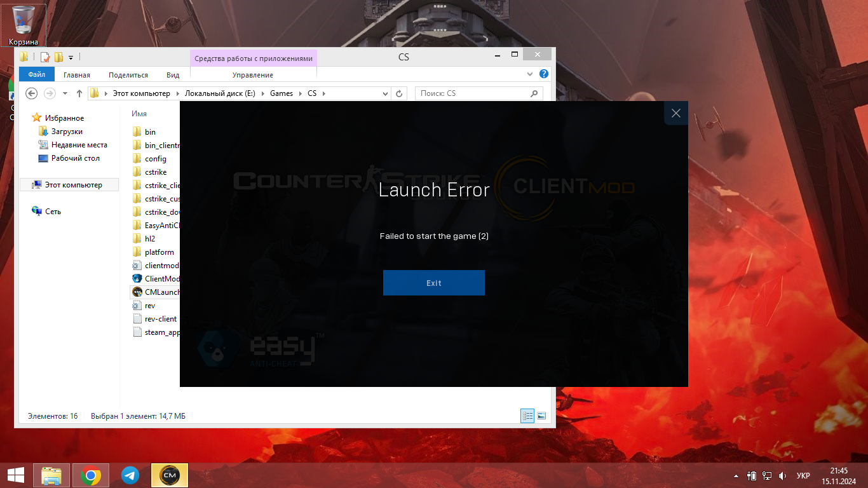The height and width of the screenshot is (488, 868).
Task: Go up one folder level arrow
Action: click(79, 93)
